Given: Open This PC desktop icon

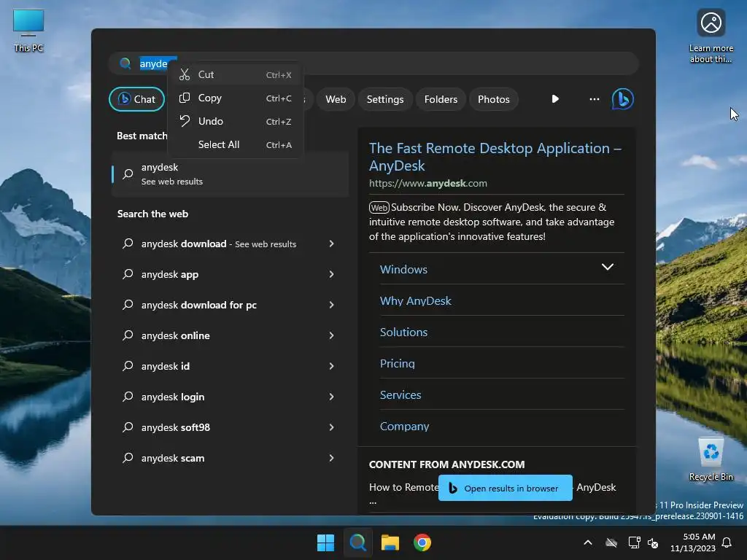Looking at the screenshot, I should pos(28,31).
